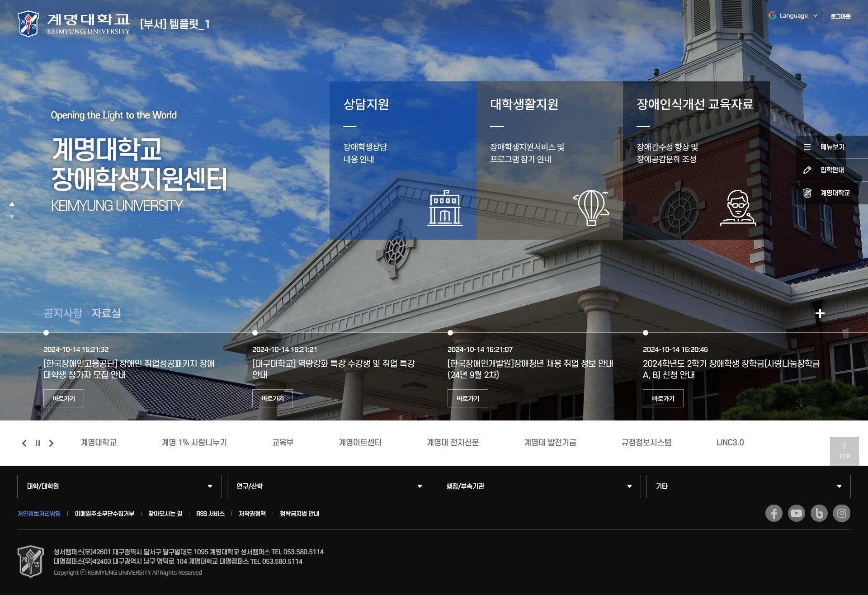
Task: Click 바로가기 for 장애학생 장학금 notice
Action: coord(663,398)
